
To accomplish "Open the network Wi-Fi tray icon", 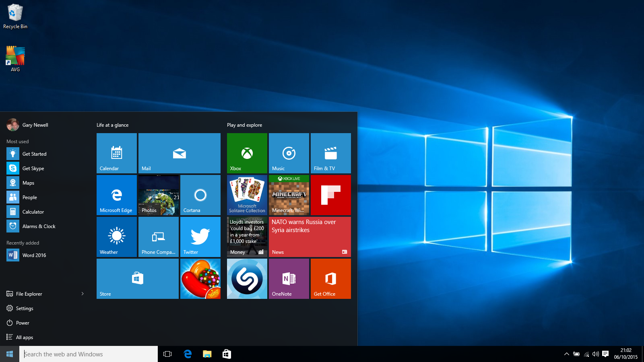I will (x=586, y=354).
